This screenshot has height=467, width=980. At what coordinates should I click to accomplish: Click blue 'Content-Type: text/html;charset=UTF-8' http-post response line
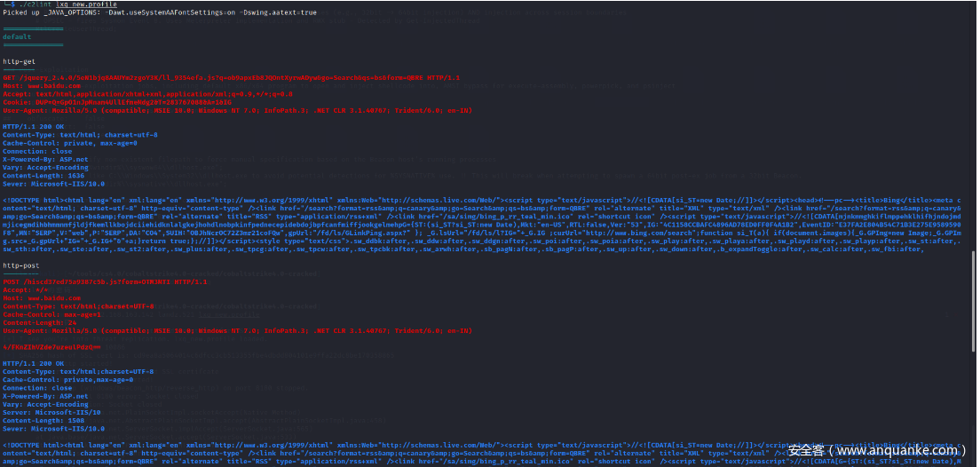click(x=78, y=371)
